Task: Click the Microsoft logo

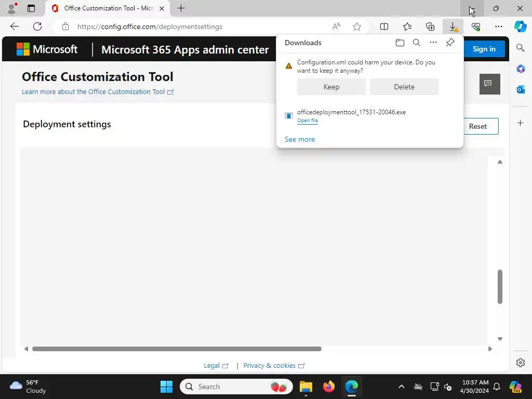Action: 47,49
